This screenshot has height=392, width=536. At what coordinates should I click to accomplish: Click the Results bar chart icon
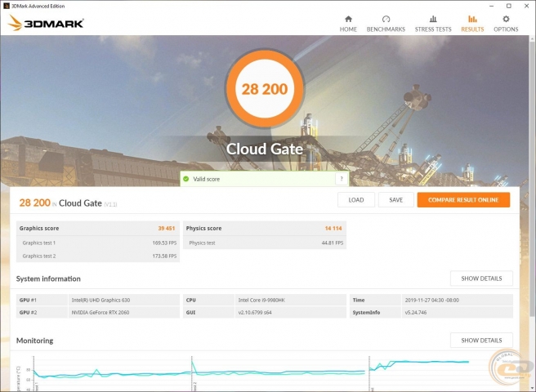pyautogui.click(x=472, y=19)
